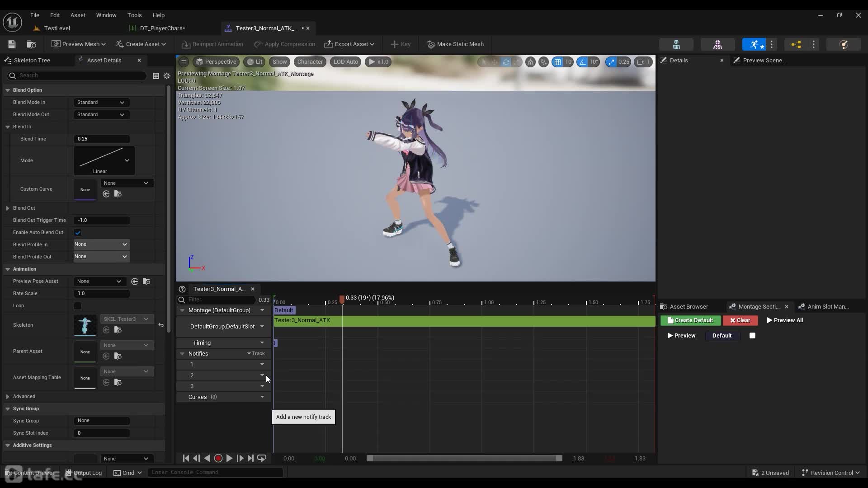Open the Asset menu
The height and width of the screenshot is (488, 868).
(78, 15)
